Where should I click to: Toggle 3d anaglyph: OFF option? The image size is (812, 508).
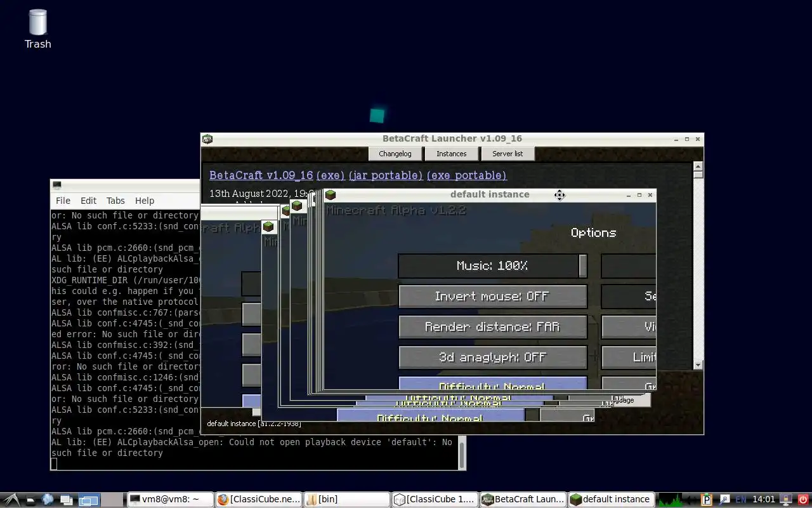click(x=493, y=358)
